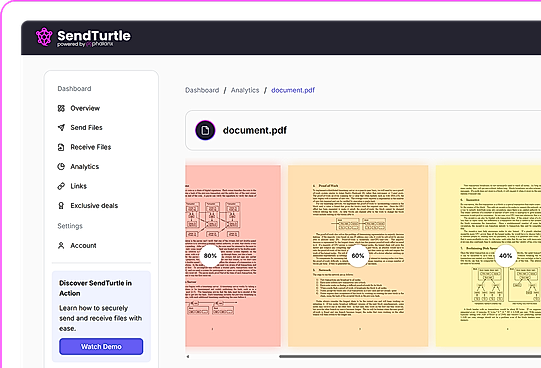Viewport: 541px width, 368px height.
Task: Click the Account person icon
Action: 61,246
